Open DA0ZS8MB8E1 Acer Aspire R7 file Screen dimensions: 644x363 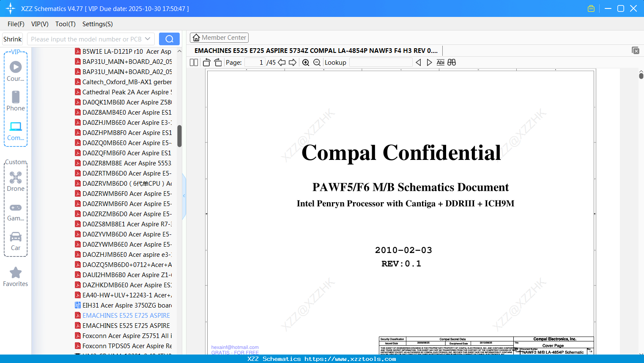[x=123, y=224]
